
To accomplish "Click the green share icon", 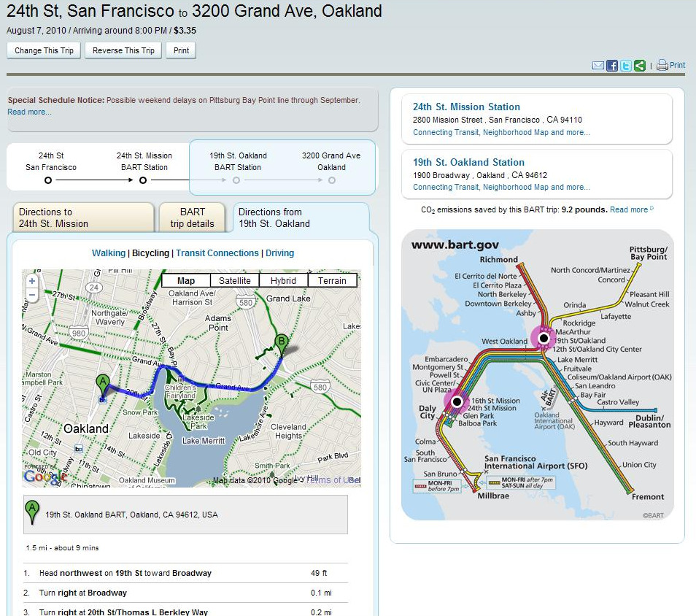I will [x=640, y=66].
